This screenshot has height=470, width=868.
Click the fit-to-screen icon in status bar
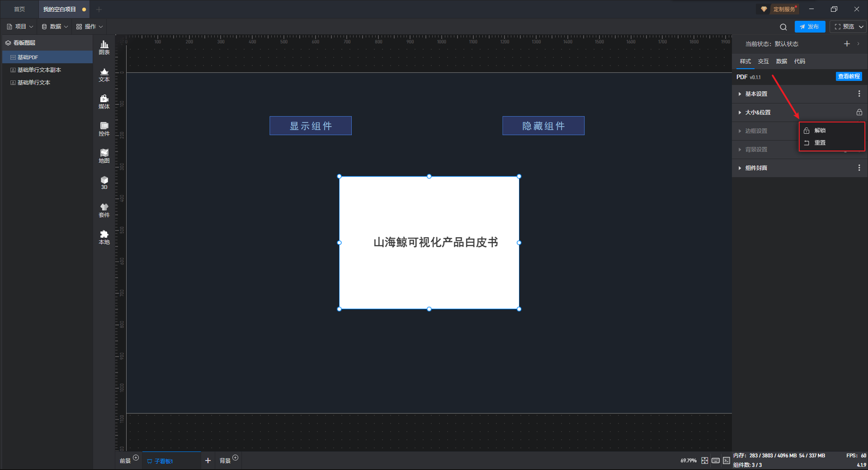click(705, 461)
